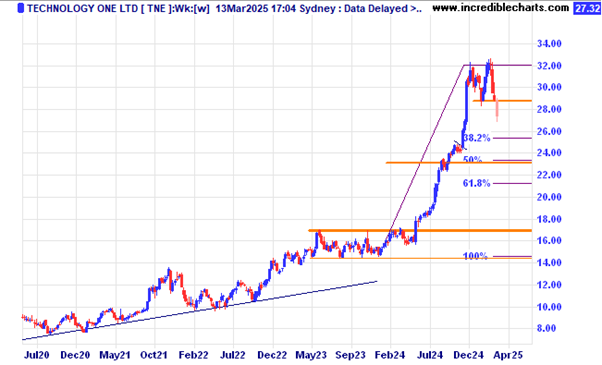Select the 30.00 price axis label
Image resolution: width=602 pixels, height=365 pixels.
coord(549,88)
